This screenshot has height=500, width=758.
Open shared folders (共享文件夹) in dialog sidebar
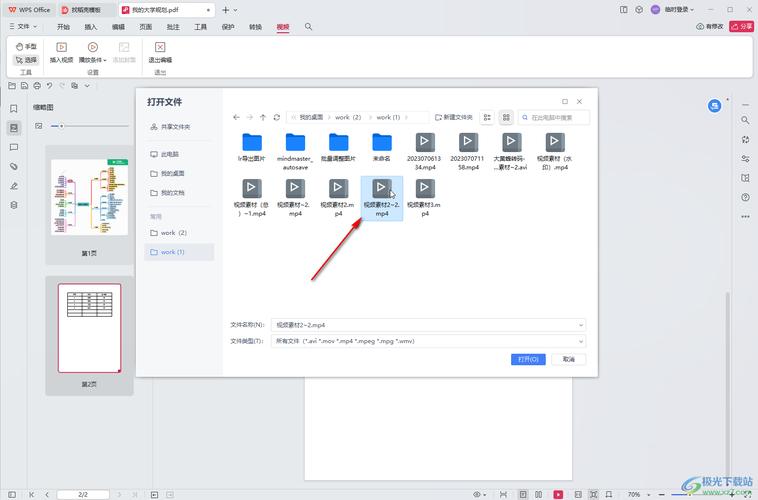pyautogui.click(x=170, y=127)
